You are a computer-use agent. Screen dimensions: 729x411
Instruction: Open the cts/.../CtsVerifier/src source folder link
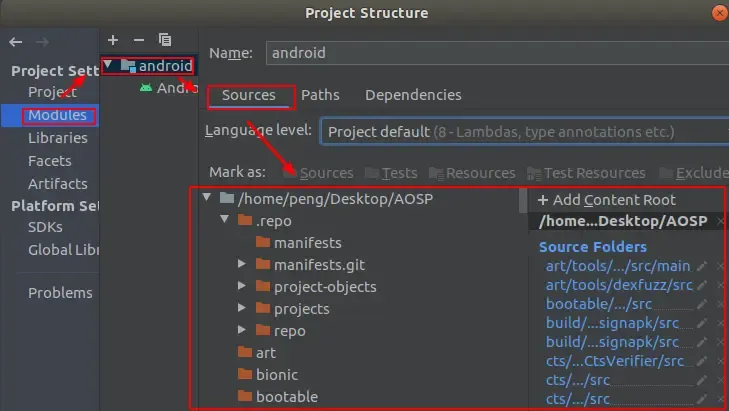[615, 361]
